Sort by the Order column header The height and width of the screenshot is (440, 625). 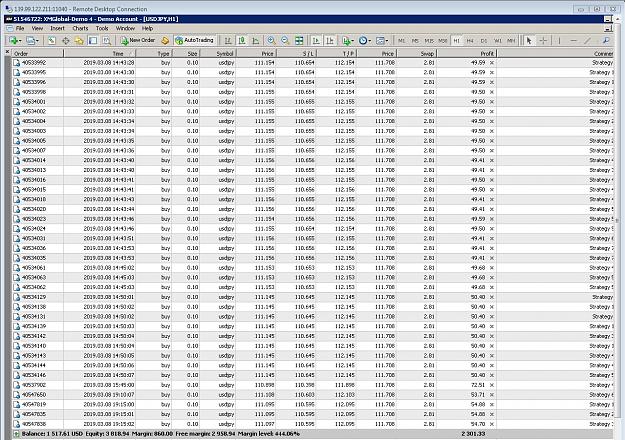coord(37,53)
